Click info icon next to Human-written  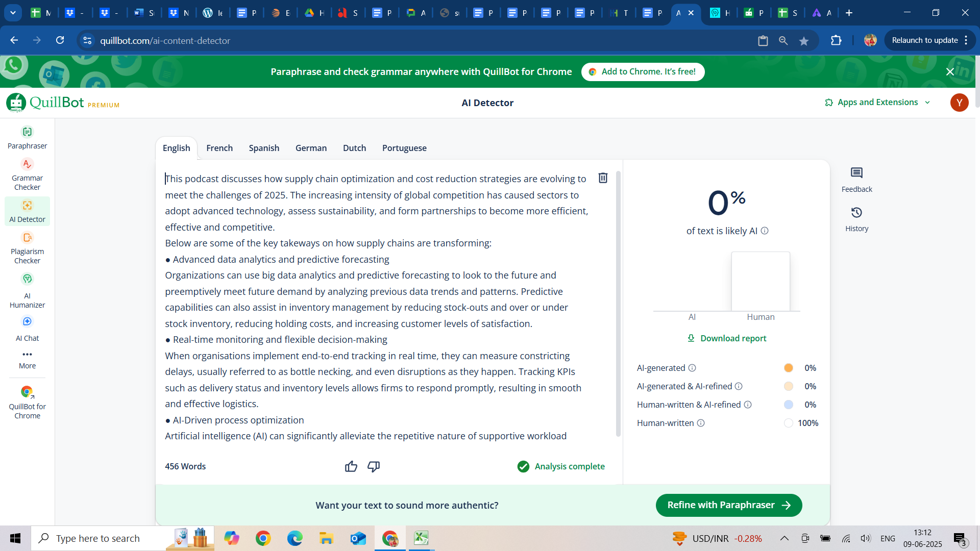701,423
